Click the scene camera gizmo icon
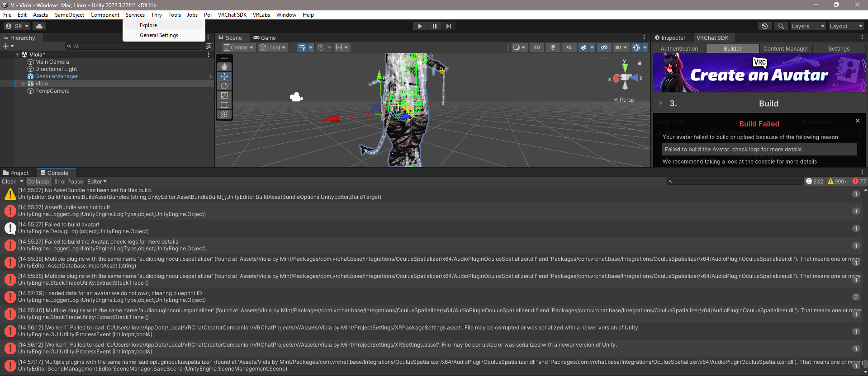 click(296, 97)
